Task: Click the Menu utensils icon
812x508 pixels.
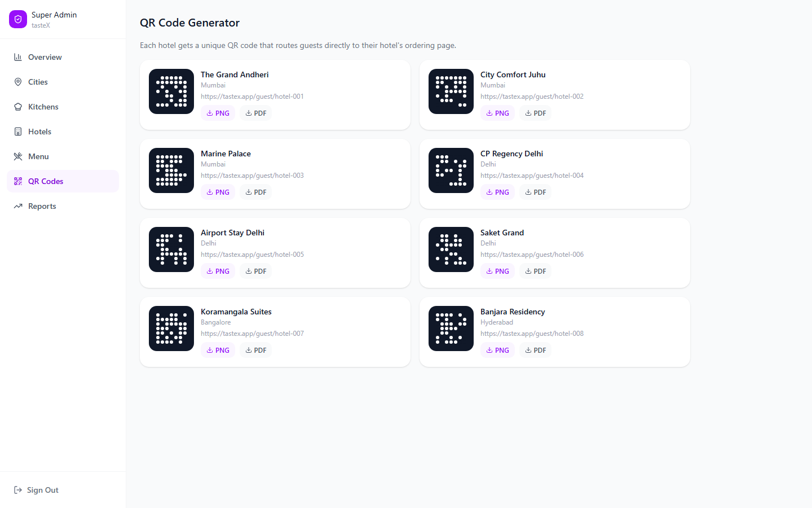Action: (x=18, y=156)
